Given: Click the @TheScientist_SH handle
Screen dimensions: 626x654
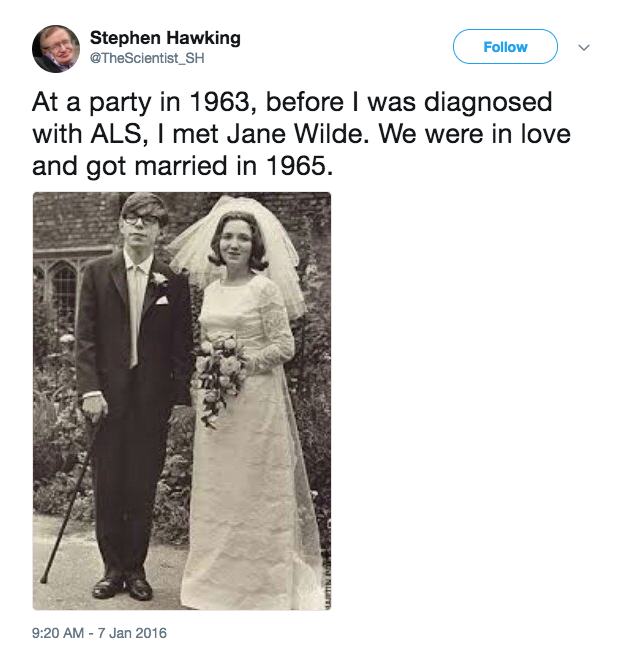Looking at the screenshot, I should [147, 58].
